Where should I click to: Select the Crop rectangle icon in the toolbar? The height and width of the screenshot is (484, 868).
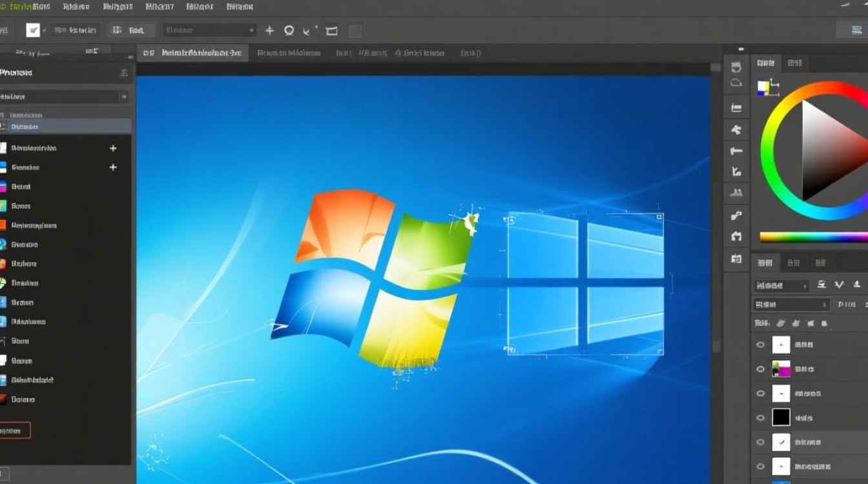pos(331,30)
